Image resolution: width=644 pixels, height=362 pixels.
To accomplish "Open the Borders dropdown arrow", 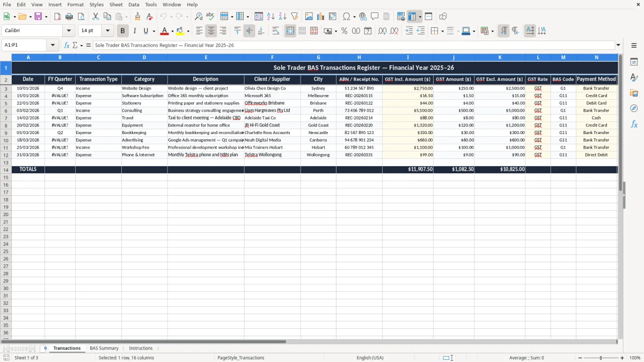I will [x=442, y=31].
